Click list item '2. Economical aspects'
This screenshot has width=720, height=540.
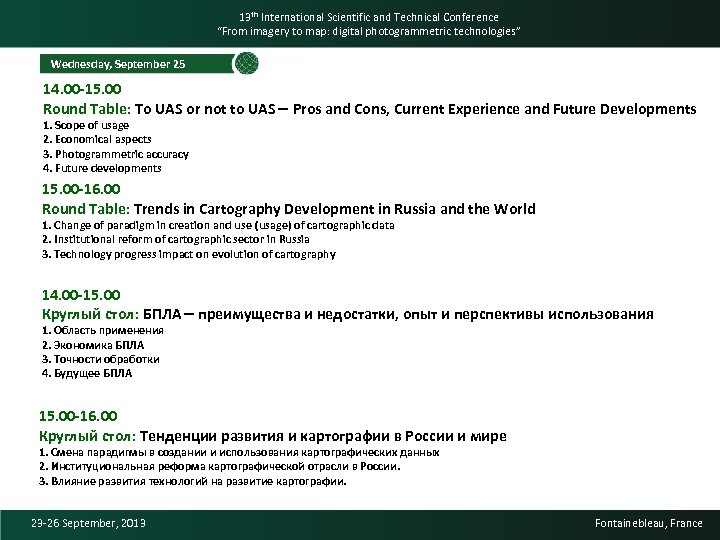[x=97, y=140]
